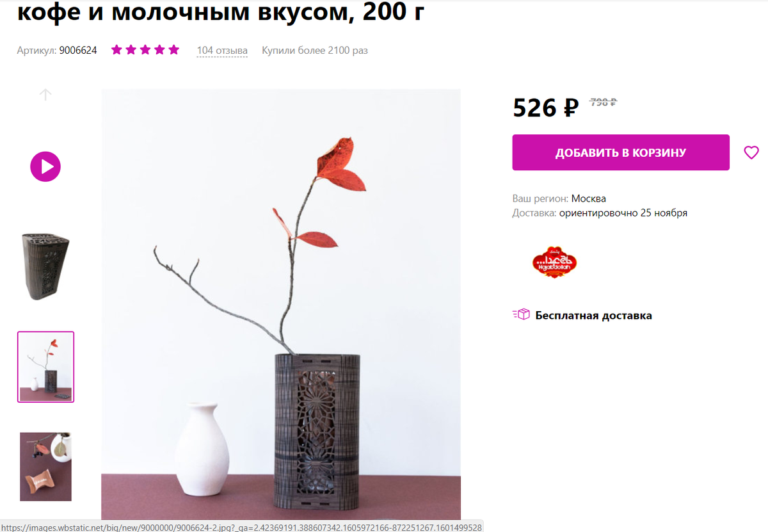
Task: Click the up arrow above thumbnails
Action: click(45, 95)
